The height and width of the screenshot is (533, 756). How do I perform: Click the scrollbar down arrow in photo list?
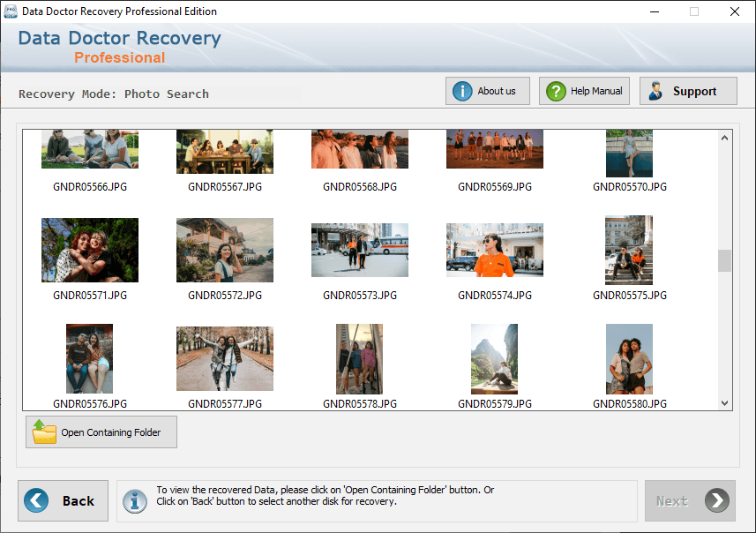[724, 402]
